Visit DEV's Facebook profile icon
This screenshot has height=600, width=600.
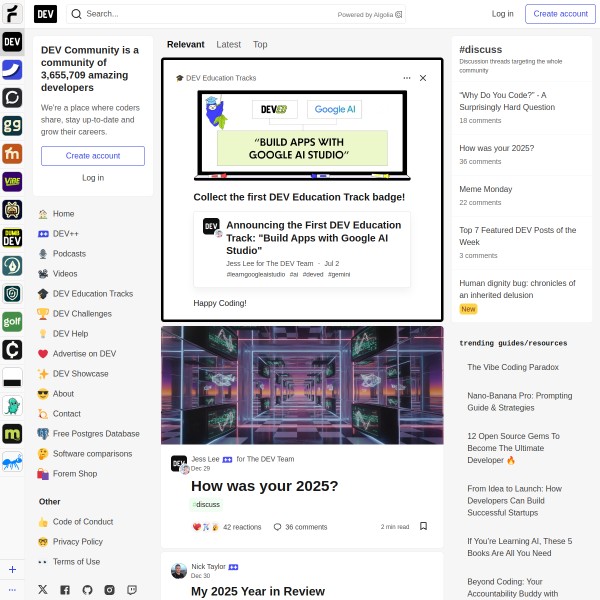(65, 589)
